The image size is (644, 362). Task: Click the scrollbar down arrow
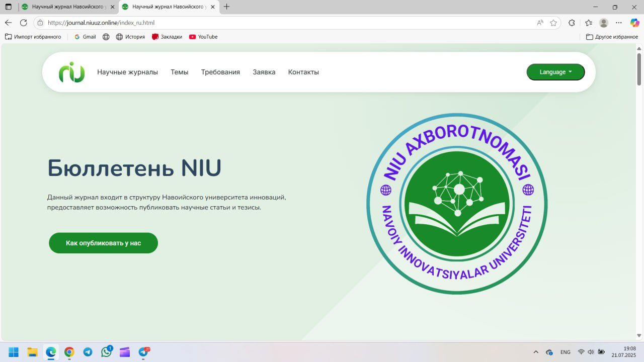(x=639, y=336)
